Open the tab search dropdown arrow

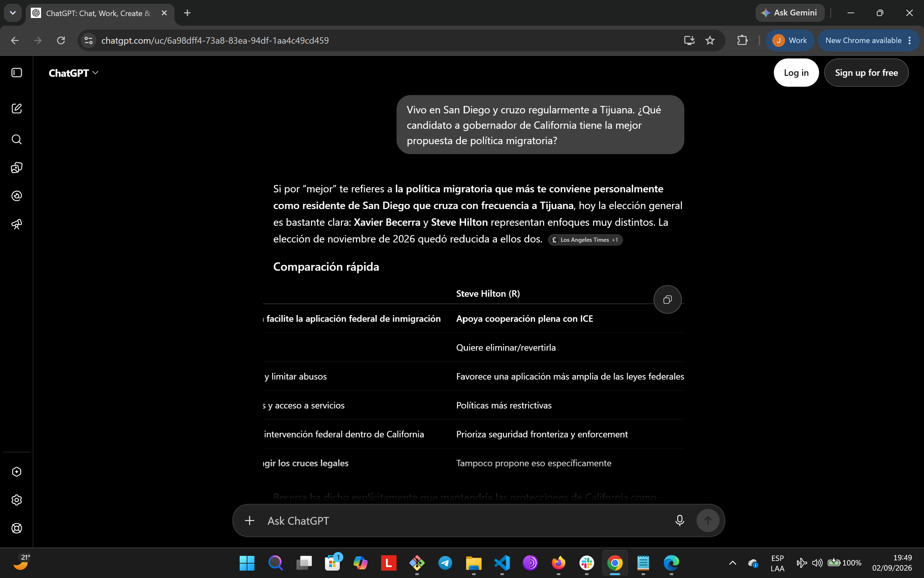tap(13, 13)
